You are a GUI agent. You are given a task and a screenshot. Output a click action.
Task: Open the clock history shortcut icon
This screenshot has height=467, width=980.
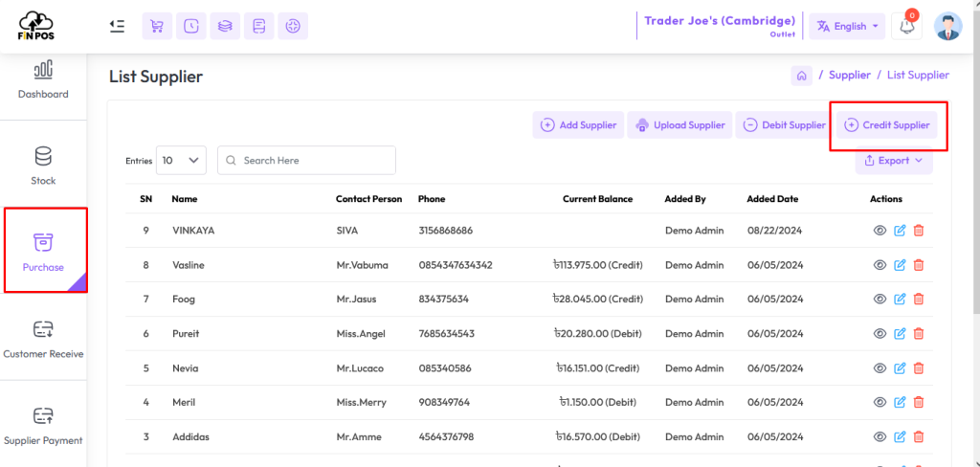tap(191, 26)
